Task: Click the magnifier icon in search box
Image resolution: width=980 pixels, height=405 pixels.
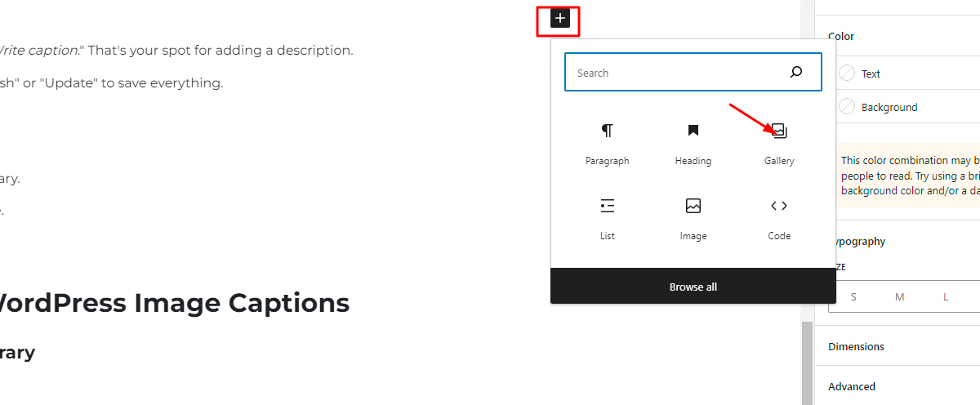Action: point(796,73)
